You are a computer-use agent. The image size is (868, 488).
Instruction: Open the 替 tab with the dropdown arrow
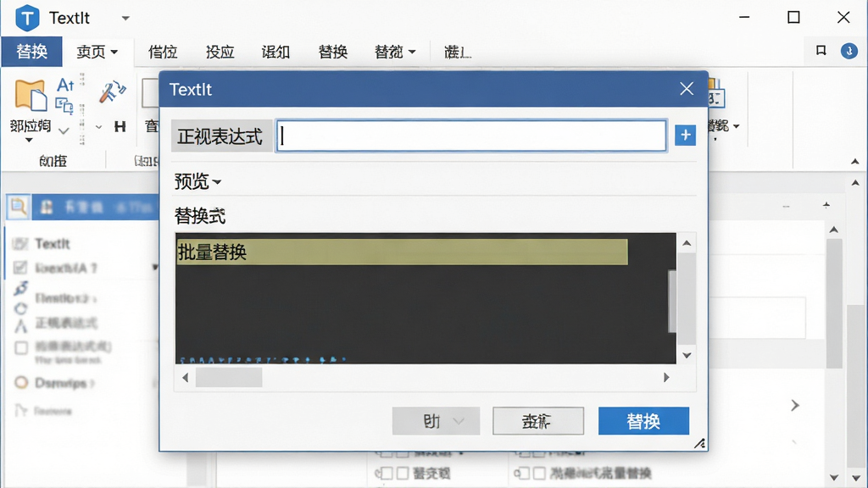click(x=395, y=52)
